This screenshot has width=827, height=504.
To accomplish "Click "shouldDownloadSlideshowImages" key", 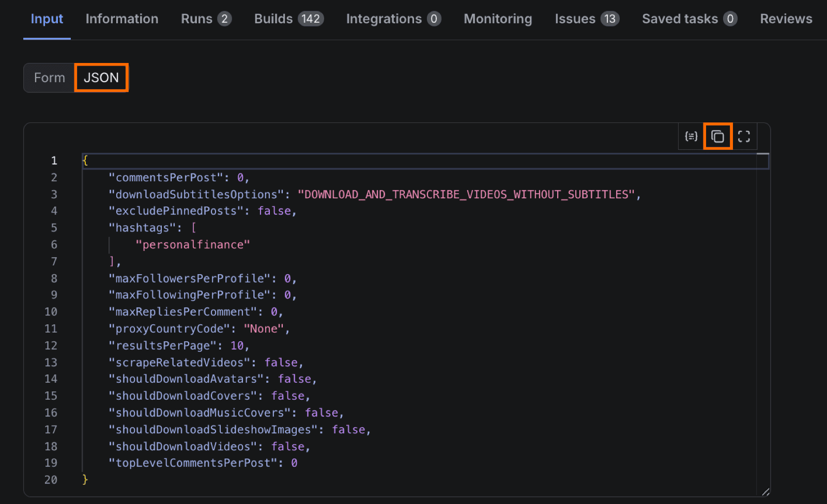I will [x=213, y=430].
